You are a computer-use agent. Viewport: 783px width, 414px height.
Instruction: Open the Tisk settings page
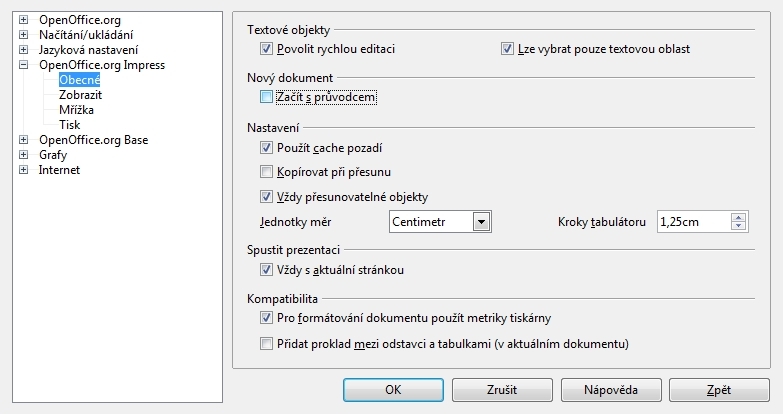click(70, 125)
